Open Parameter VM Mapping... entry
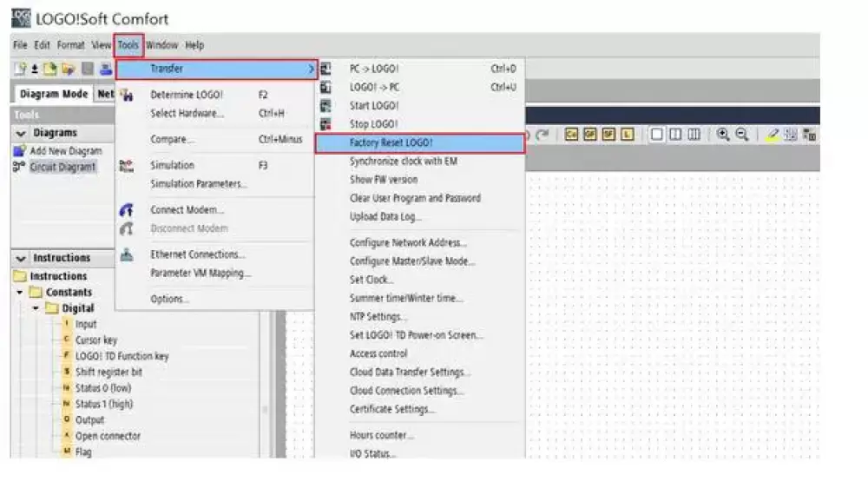868x482 pixels. pyautogui.click(x=215, y=273)
